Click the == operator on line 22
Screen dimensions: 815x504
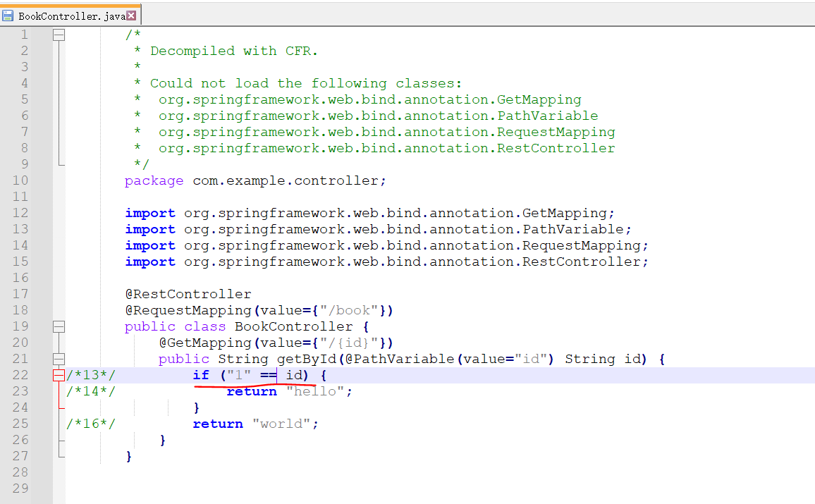pyautogui.click(x=268, y=375)
